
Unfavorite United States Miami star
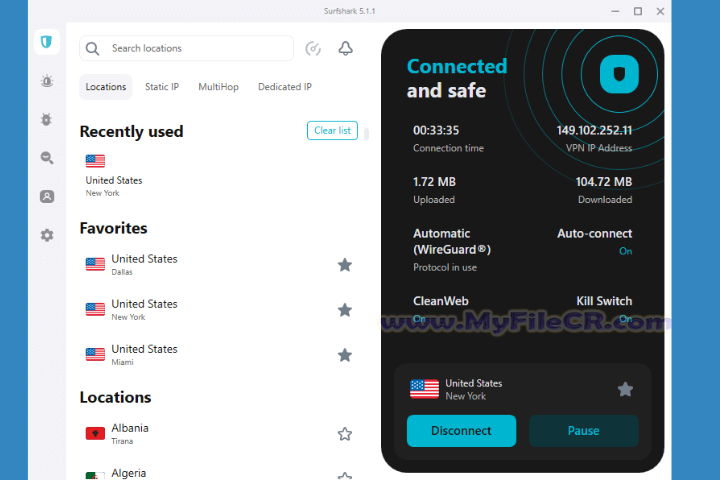pos(345,355)
